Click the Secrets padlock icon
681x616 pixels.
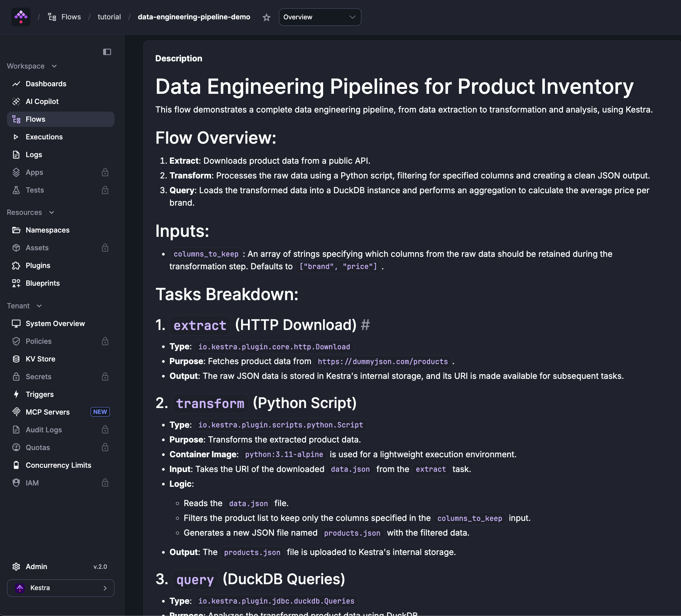(x=16, y=377)
